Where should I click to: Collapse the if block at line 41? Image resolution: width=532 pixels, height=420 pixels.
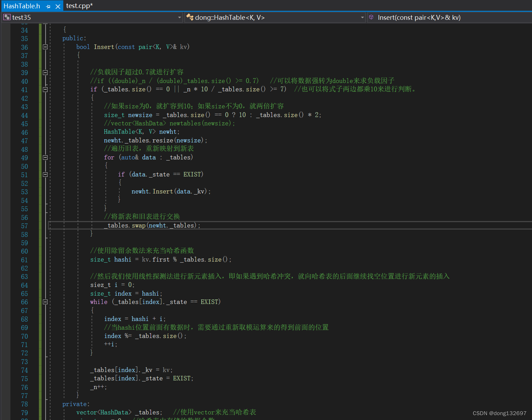(x=45, y=89)
